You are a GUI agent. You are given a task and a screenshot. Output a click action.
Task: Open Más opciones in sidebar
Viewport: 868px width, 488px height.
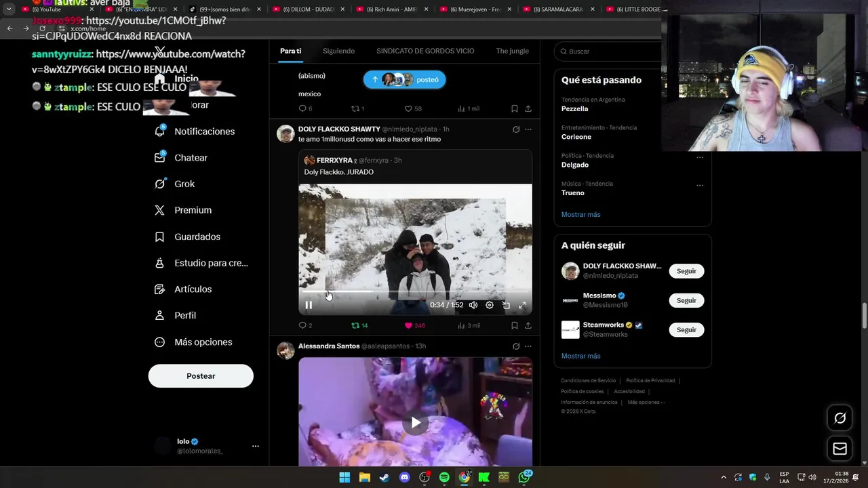pos(193,342)
